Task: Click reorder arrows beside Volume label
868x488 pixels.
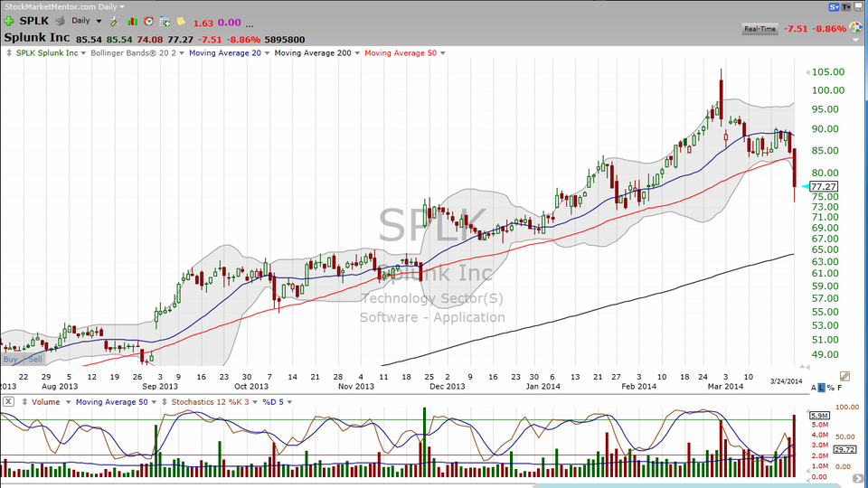Action: click(24, 402)
